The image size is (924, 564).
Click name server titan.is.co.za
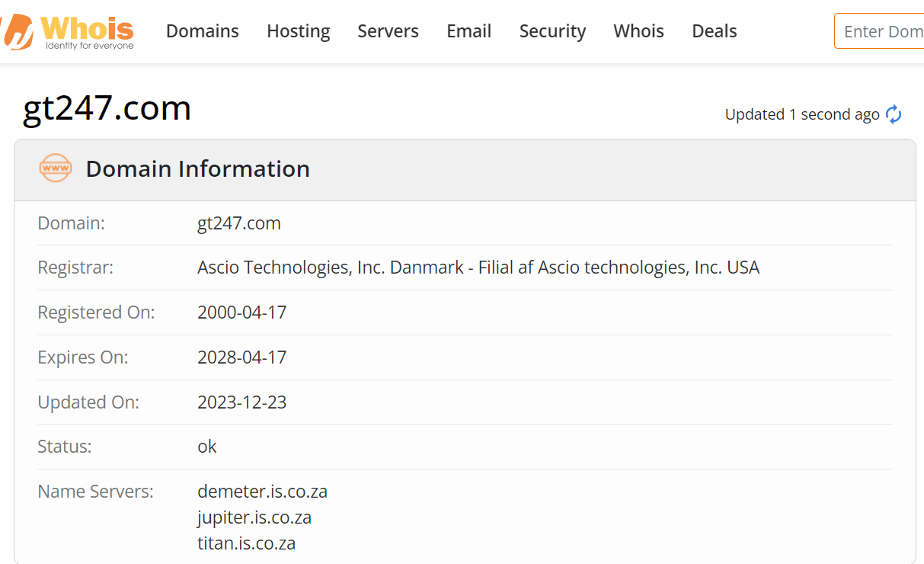coord(247,543)
